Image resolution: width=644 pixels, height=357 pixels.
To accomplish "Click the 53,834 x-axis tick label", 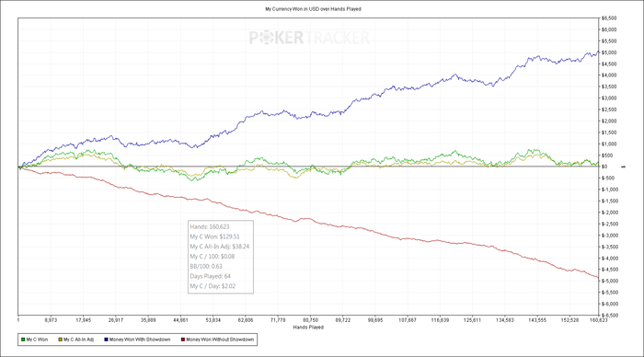I will pos(213,320).
